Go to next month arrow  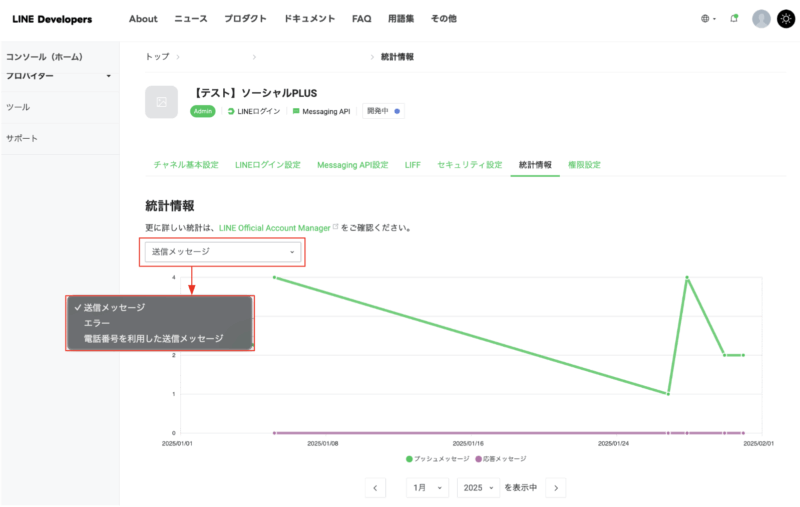point(556,488)
